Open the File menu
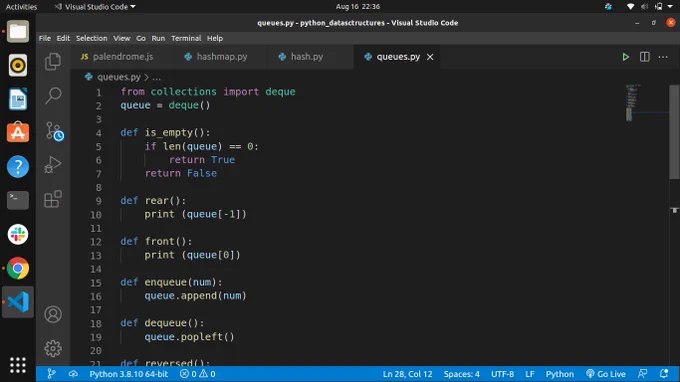The image size is (680, 382). [x=45, y=38]
